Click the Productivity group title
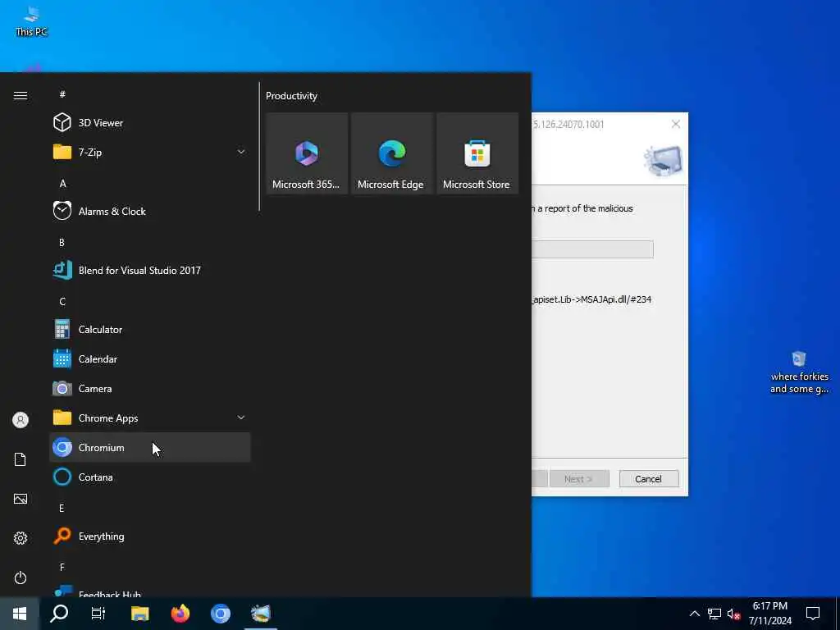Screen dimensions: 840x630 291,96
